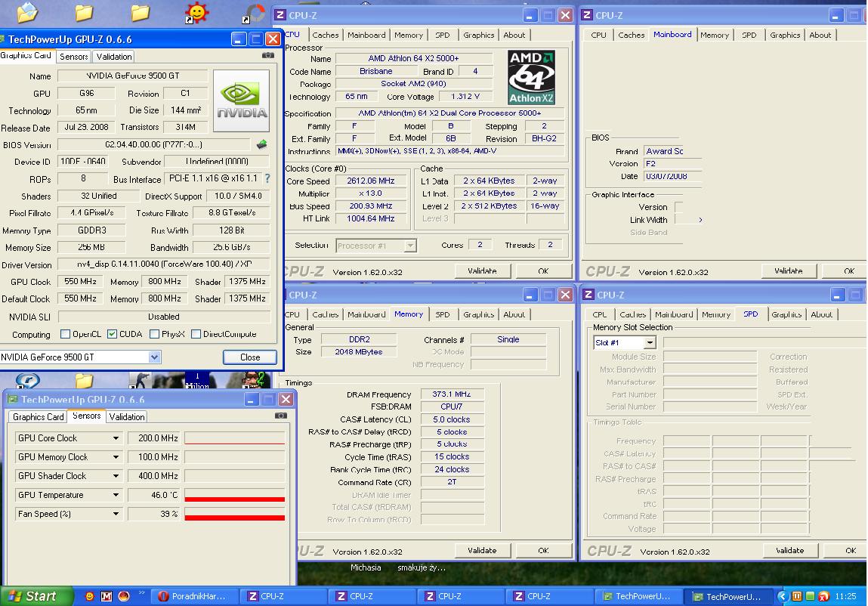
Task: Open the Slot #1 memory slot dropdown
Action: [650, 342]
